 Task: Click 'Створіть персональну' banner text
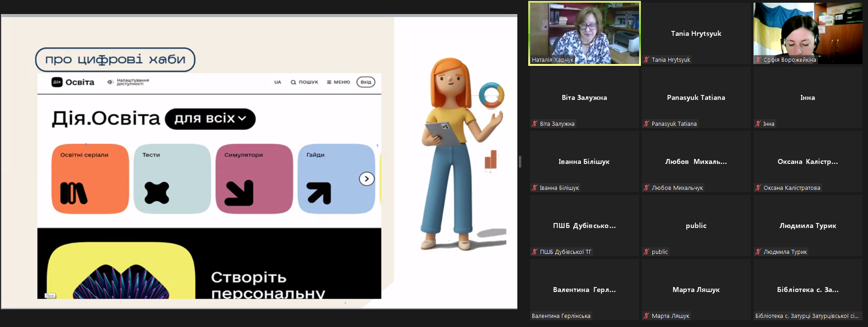(x=268, y=285)
